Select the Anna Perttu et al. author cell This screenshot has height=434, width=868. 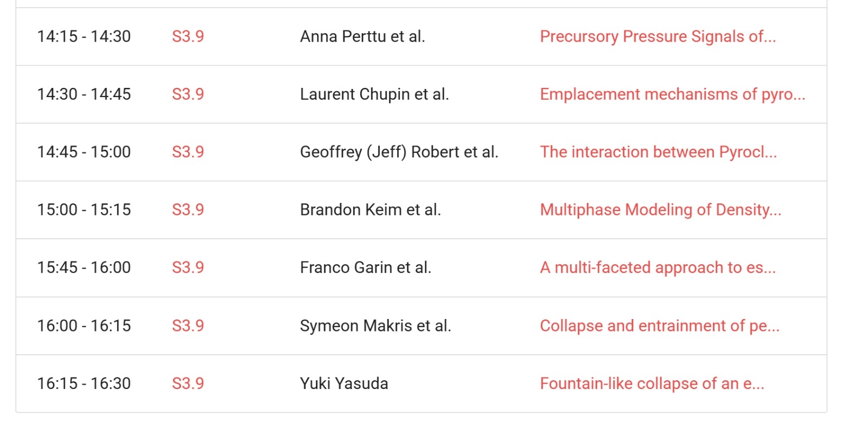[x=362, y=36]
